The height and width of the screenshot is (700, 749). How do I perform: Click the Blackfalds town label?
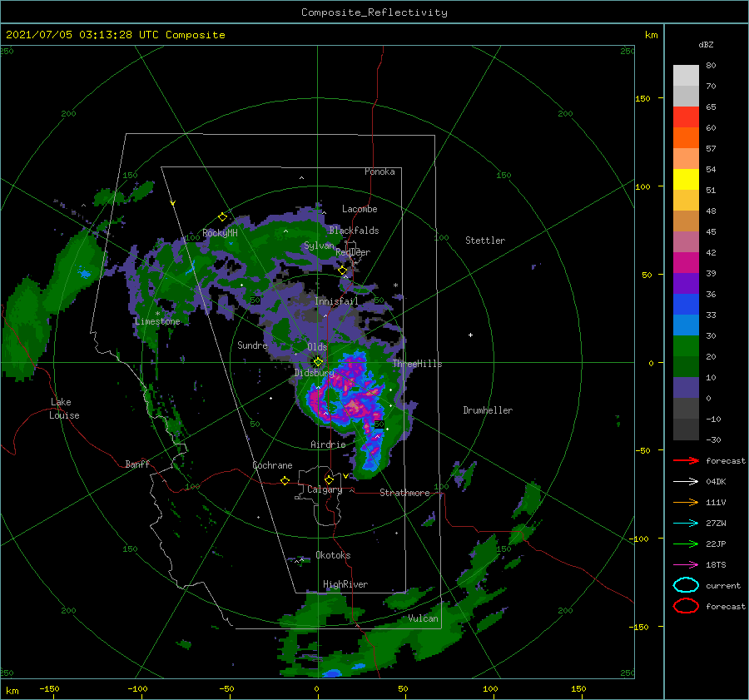tap(354, 231)
